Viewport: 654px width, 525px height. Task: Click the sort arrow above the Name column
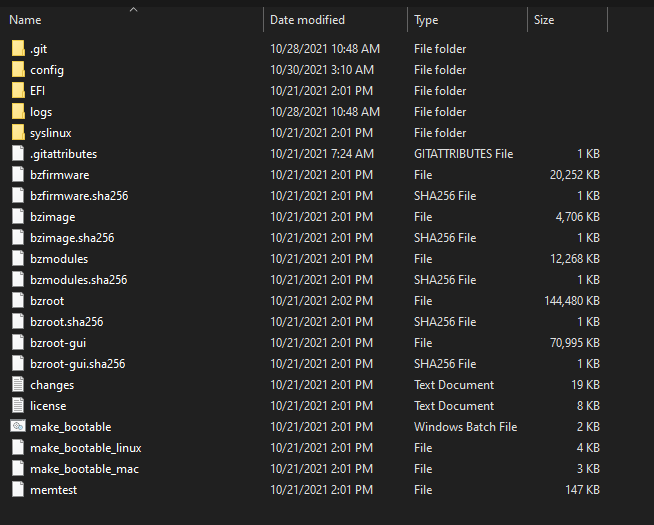pyautogui.click(x=133, y=10)
